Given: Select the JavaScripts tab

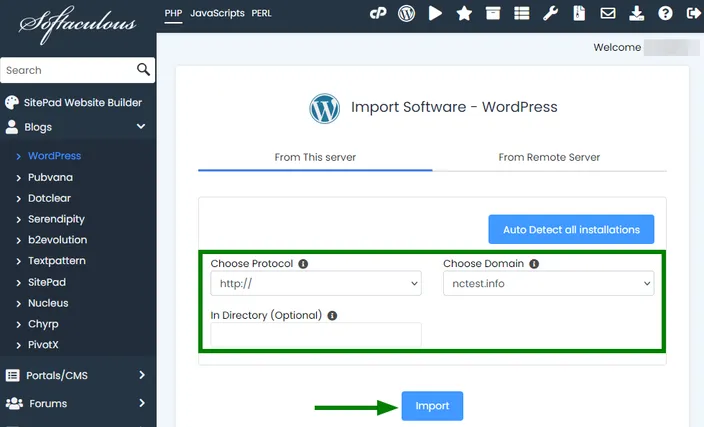Looking at the screenshot, I should point(217,13).
